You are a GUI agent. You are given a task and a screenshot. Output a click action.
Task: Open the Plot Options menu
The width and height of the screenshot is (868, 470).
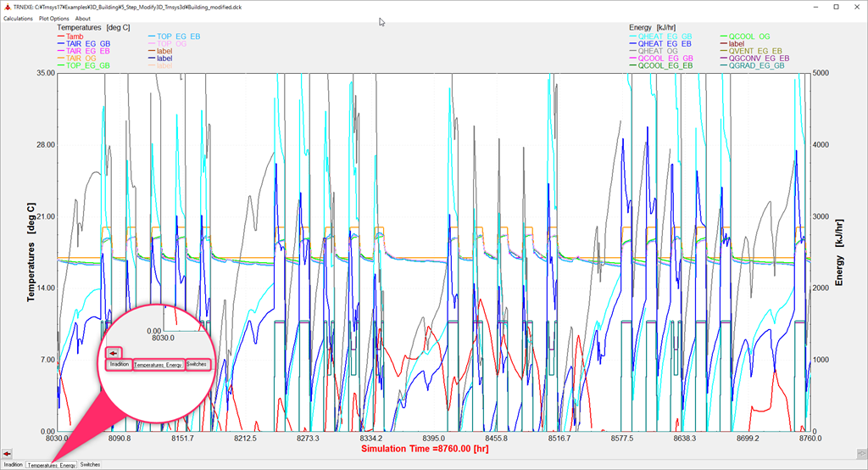point(53,19)
